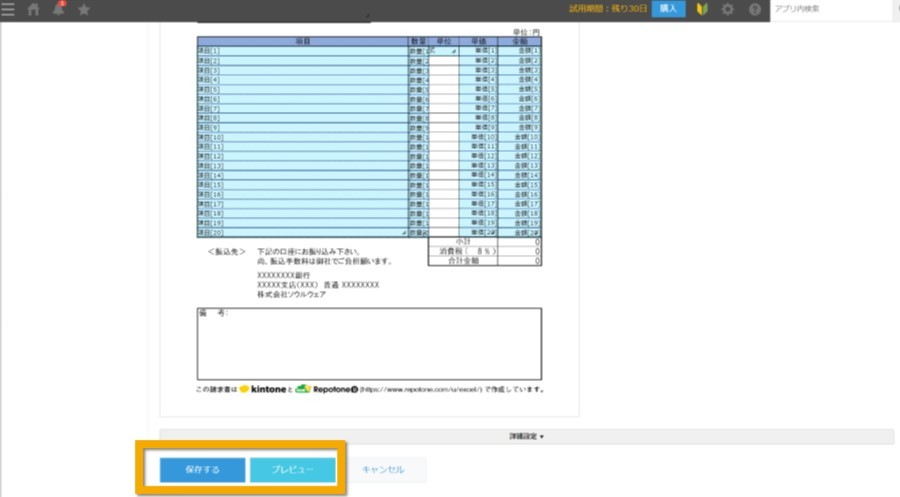Click the 単価[5] unit price cell
The width and height of the screenshot is (900, 497).
pos(478,89)
